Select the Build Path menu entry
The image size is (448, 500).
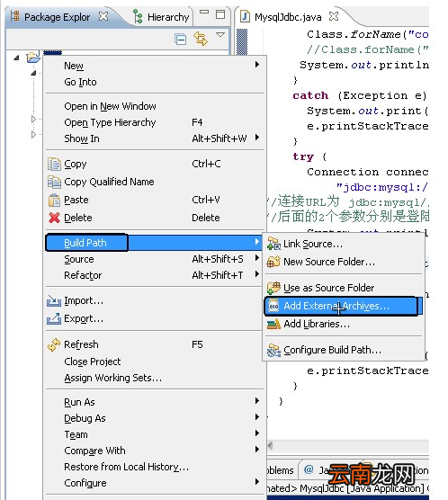coord(155,243)
